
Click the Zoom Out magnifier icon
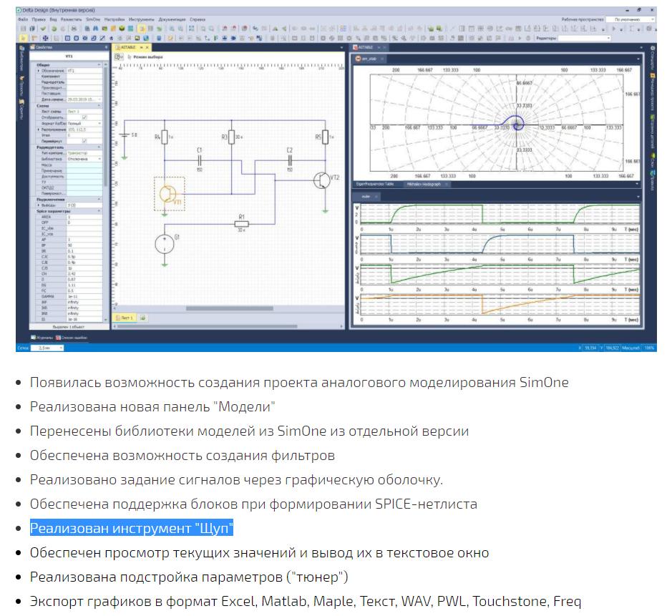tap(181, 29)
